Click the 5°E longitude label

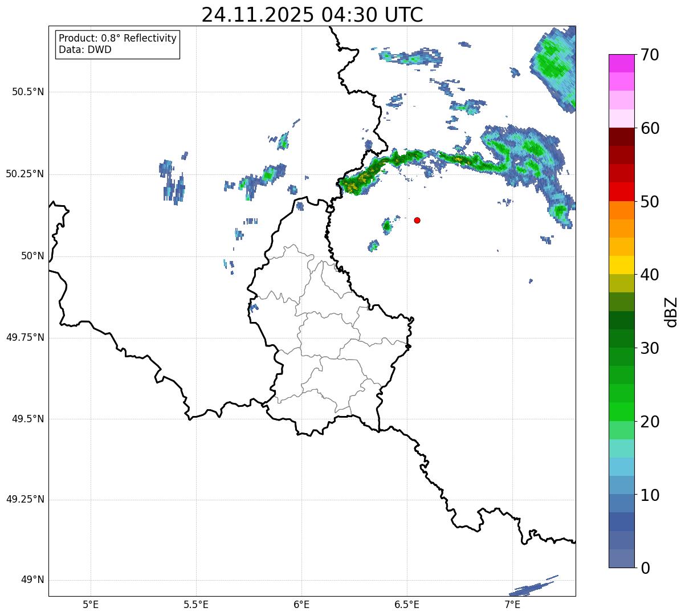click(91, 605)
